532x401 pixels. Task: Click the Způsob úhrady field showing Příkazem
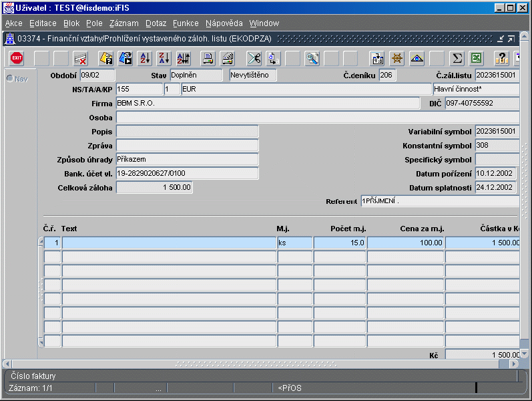coord(187,160)
